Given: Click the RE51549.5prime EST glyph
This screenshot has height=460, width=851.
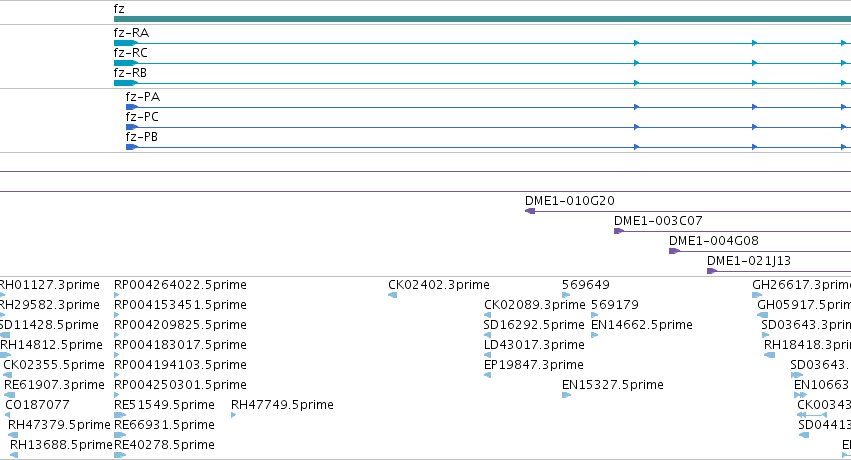Looking at the screenshot, I should (x=119, y=415).
